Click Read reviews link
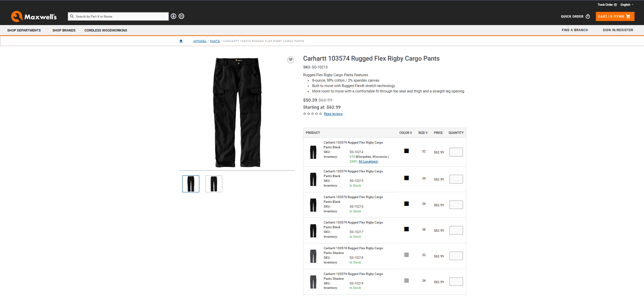The width and height of the screenshot is (644, 296). [x=333, y=114]
